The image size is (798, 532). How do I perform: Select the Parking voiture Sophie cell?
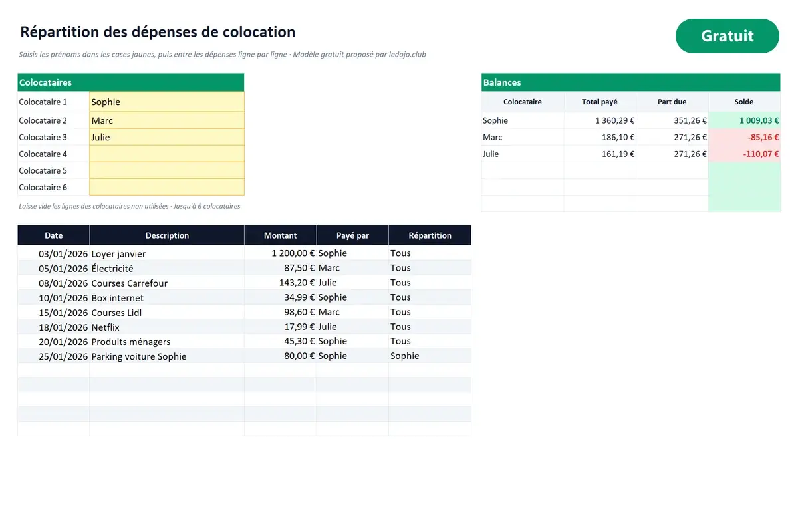[x=167, y=356]
